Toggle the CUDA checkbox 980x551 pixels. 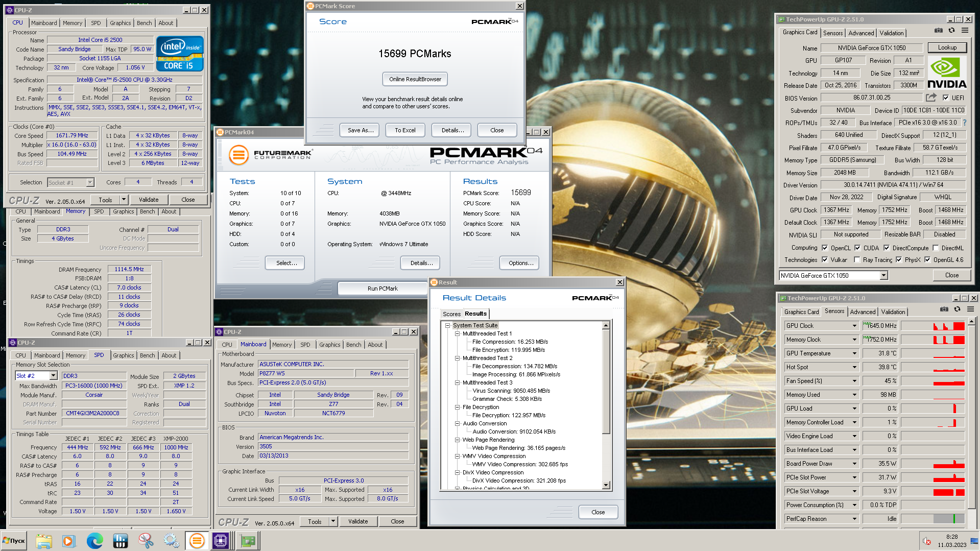tap(857, 248)
